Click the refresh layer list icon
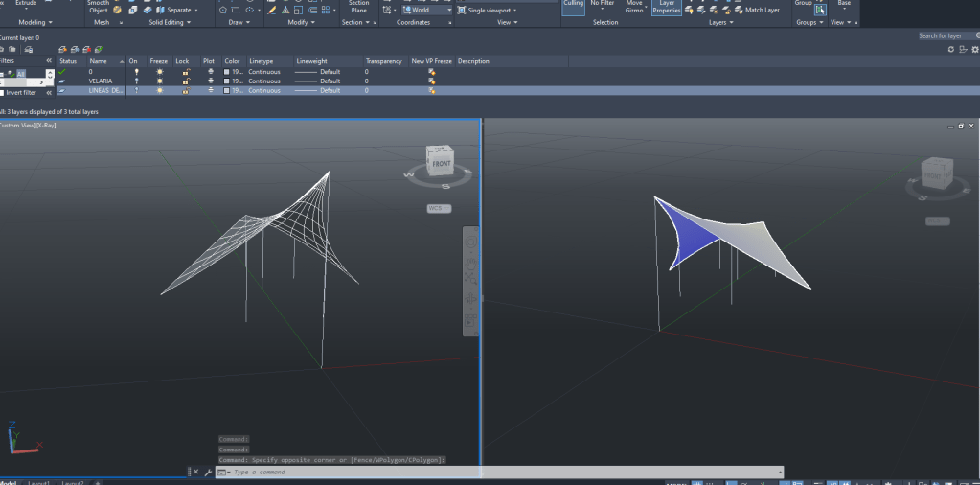The image size is (980, 485). click(x=950, y=49)
